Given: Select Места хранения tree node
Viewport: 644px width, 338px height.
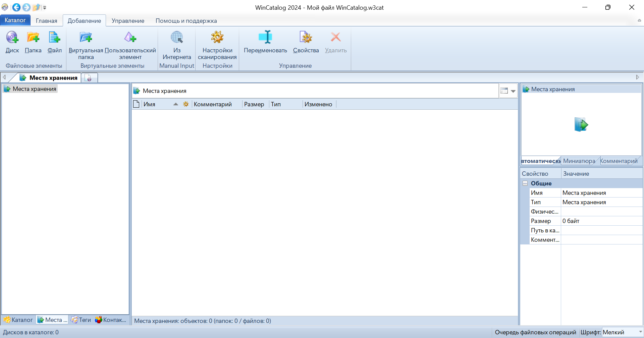Looking at the screenshot, I should pos(31,89).
